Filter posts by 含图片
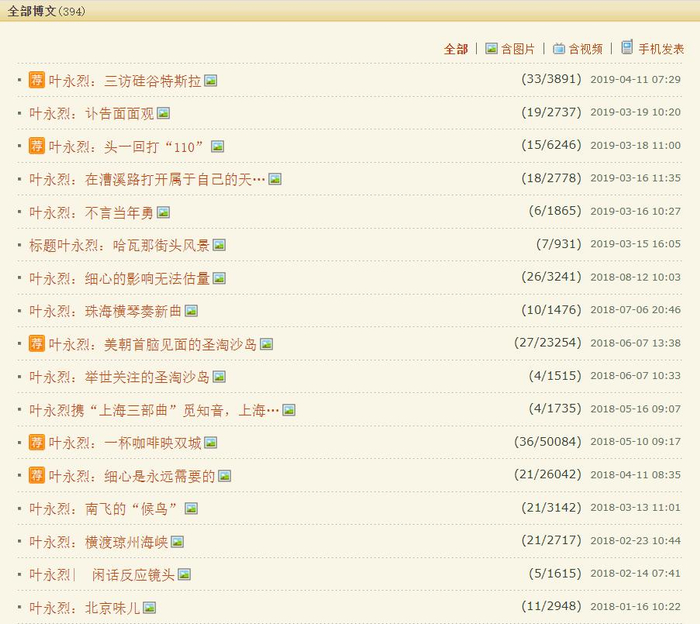The image size is (700, 624). (x=518, y=49)
